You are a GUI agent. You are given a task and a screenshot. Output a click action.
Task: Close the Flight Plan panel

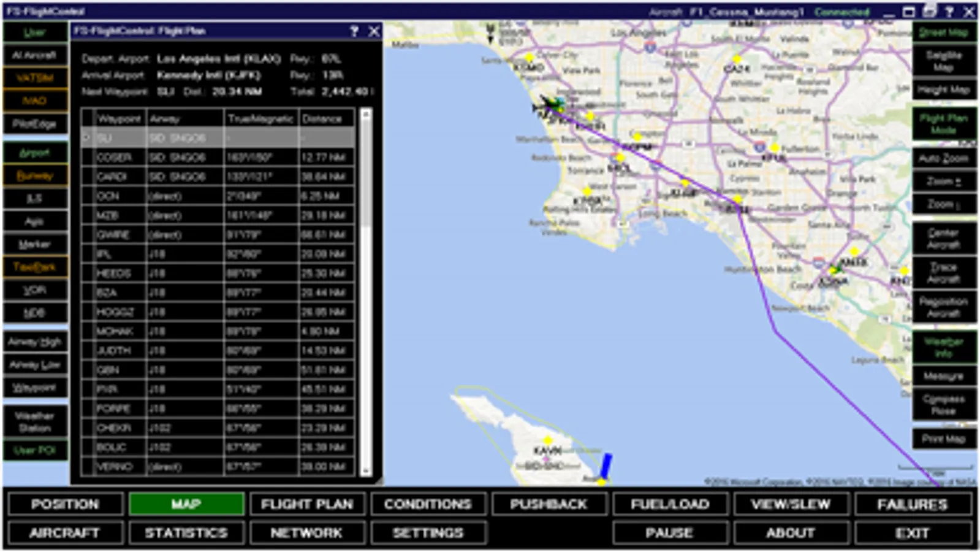tap(374, 31)
